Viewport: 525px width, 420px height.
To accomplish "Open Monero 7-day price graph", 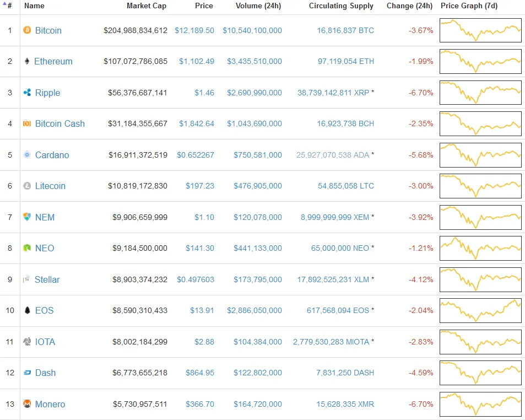I will [480, 404].
